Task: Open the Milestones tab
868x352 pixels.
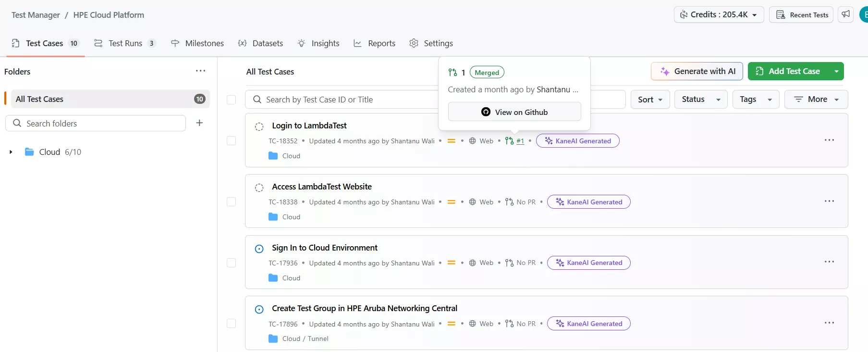Action: click(x=197, y=43)
